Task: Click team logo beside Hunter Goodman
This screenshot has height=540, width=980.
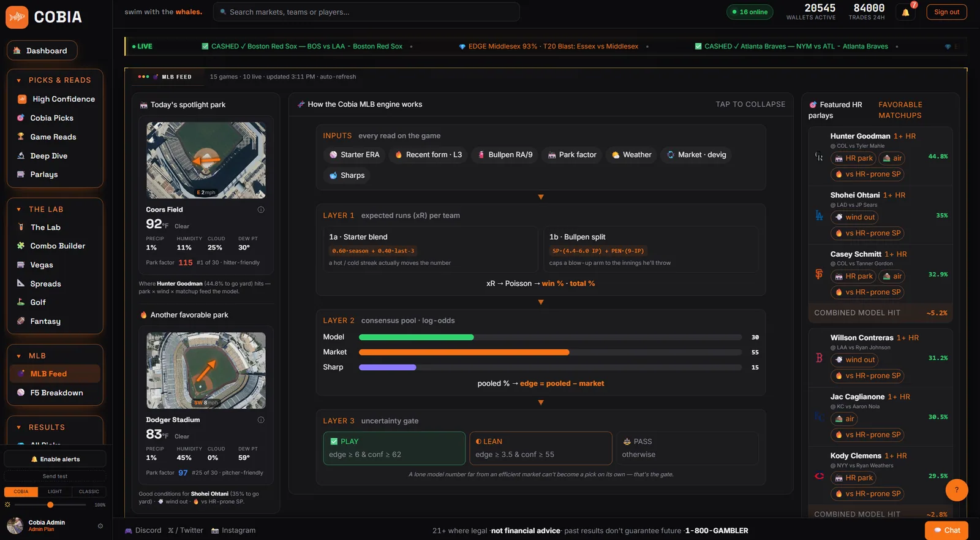Action: [819, 156]
